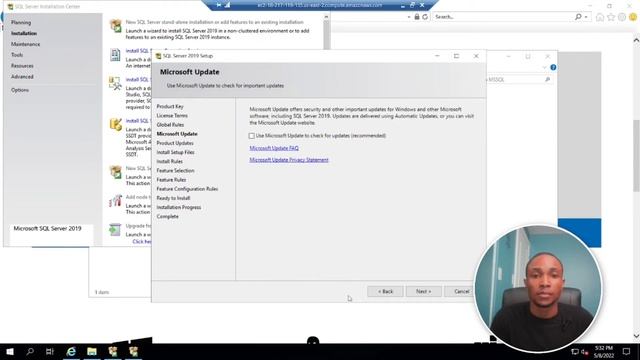The width and height of the screenshot is (640, 360).
Task: Open the Microsoft Update Privacy Statement link
Action: [x=289, y=160]
